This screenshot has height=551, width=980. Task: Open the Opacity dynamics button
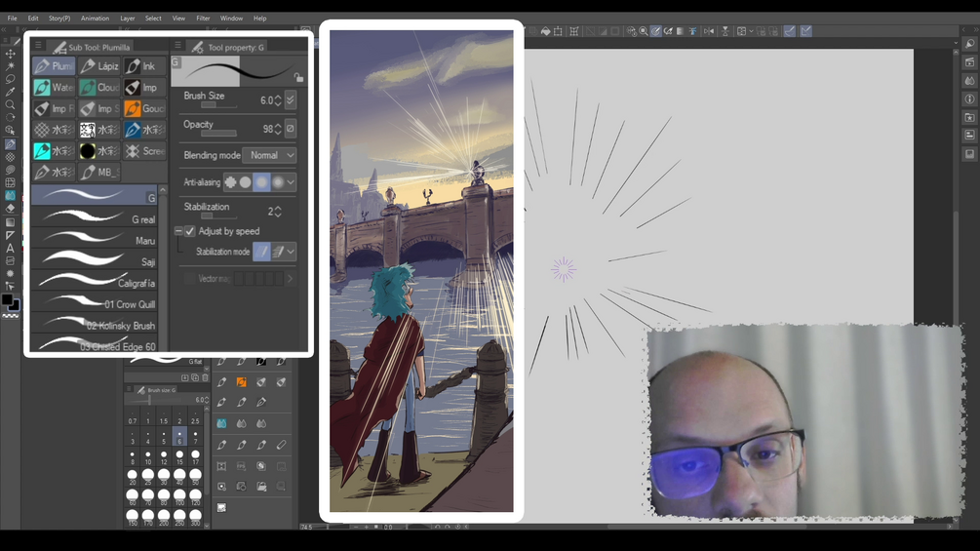coord(291,129)
